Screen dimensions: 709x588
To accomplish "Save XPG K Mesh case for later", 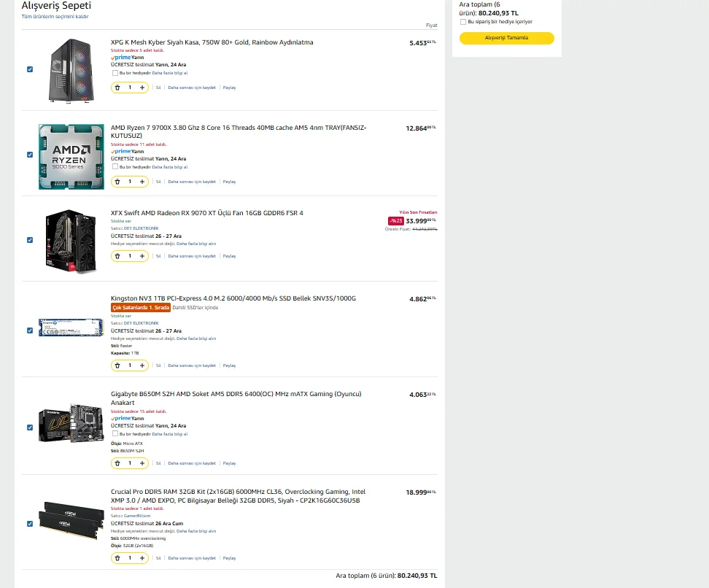I will tap(192, 88).
